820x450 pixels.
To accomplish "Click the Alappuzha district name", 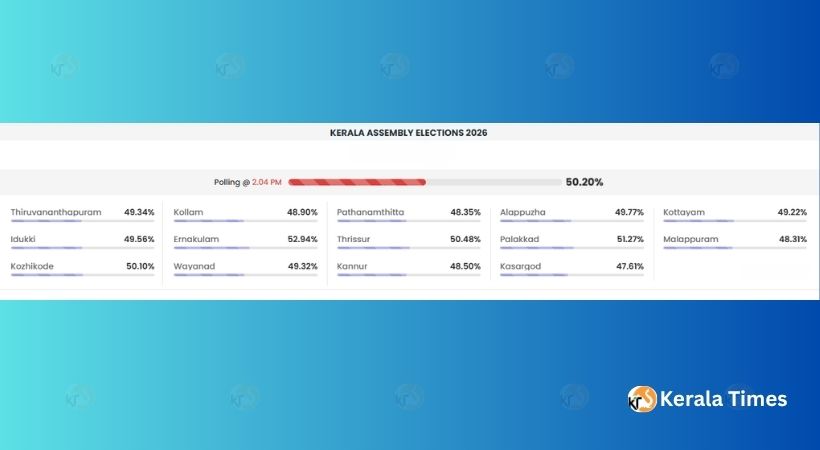I will [x=525, y=212].
